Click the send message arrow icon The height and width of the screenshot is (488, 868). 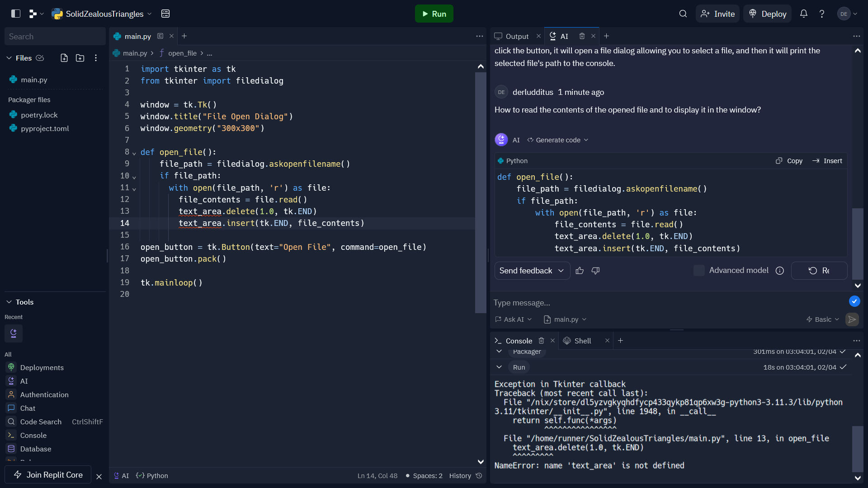click(x=852, y=319)
